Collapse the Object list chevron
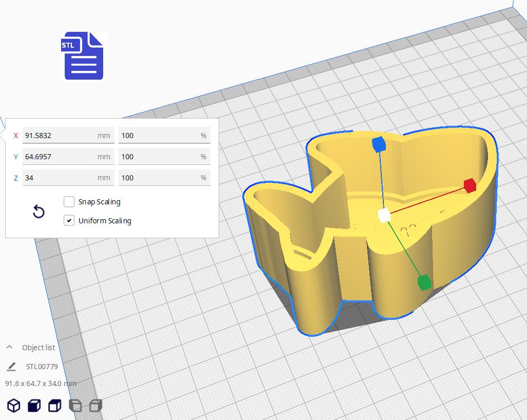 9,347
